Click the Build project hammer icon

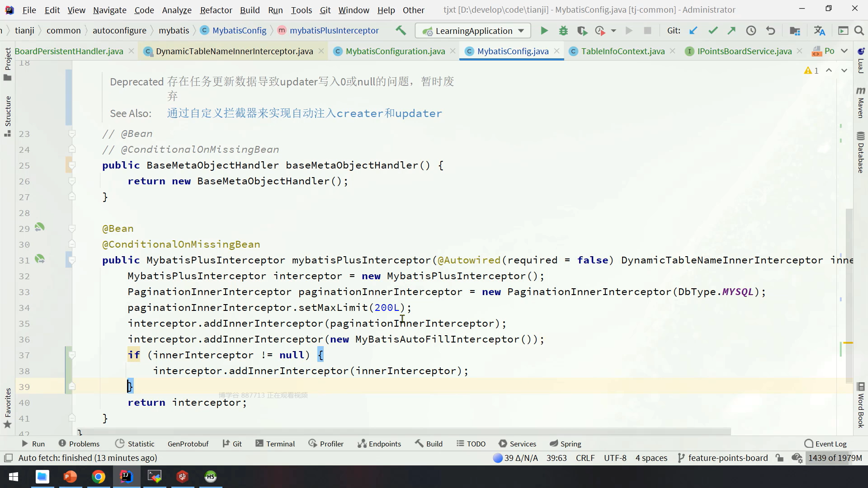click(401, 31)
